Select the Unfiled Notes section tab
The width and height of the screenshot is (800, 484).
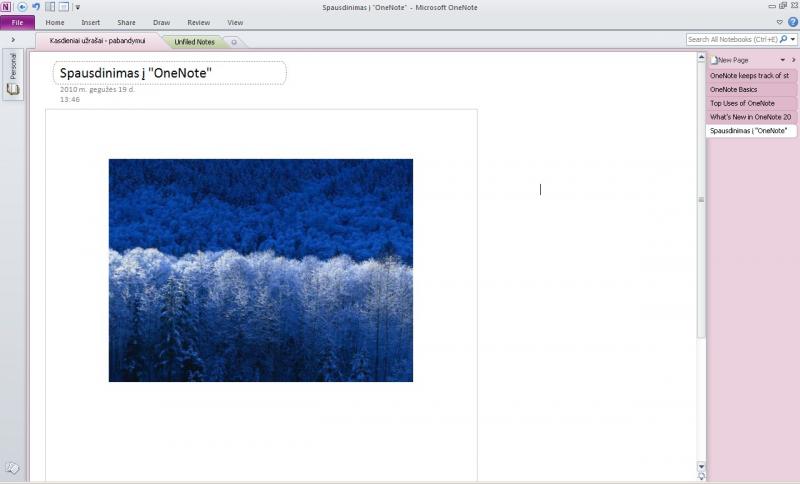[194, 42]
